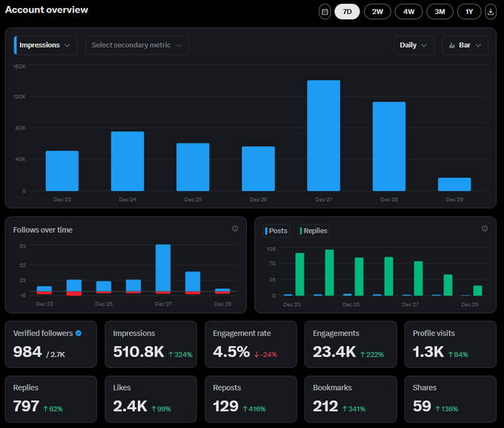Click the Dec 27 impressions bar

tap(323, 135)
